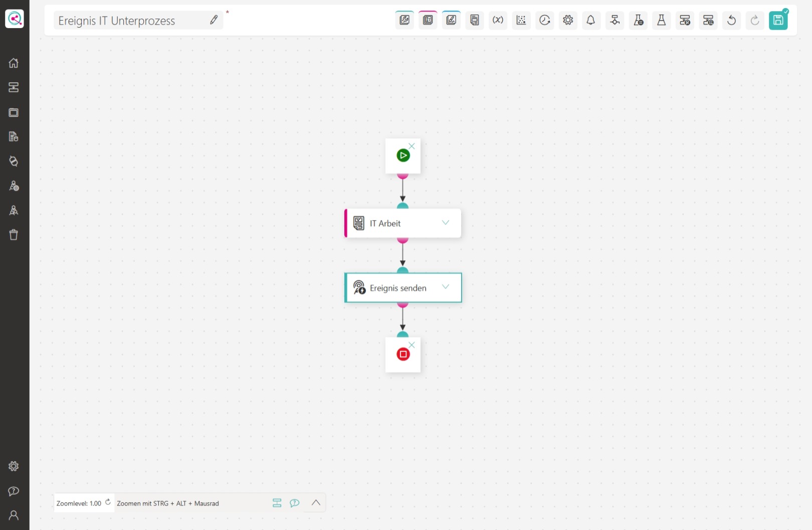Screen dimensions: 812x530
Task: Expand the IT Arbeit node chevron
Action: [x=445, y=223]
